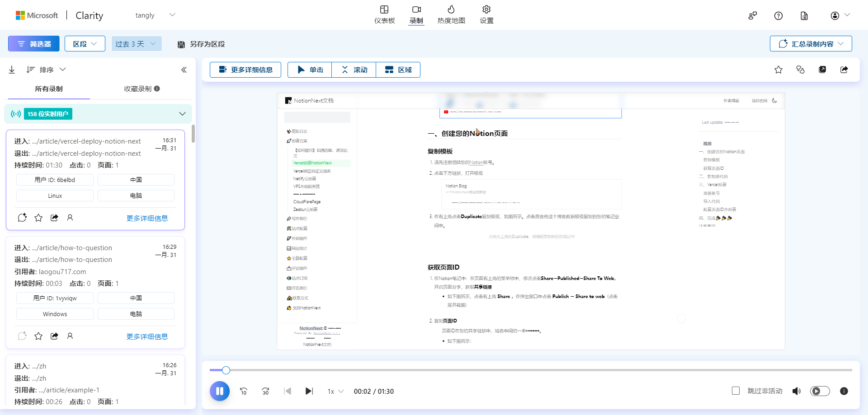Image resolution: width=868 pixels, height=415 pixels.
Task: Select the 区域 area heatmap button
Action: [x=398, y=70]
